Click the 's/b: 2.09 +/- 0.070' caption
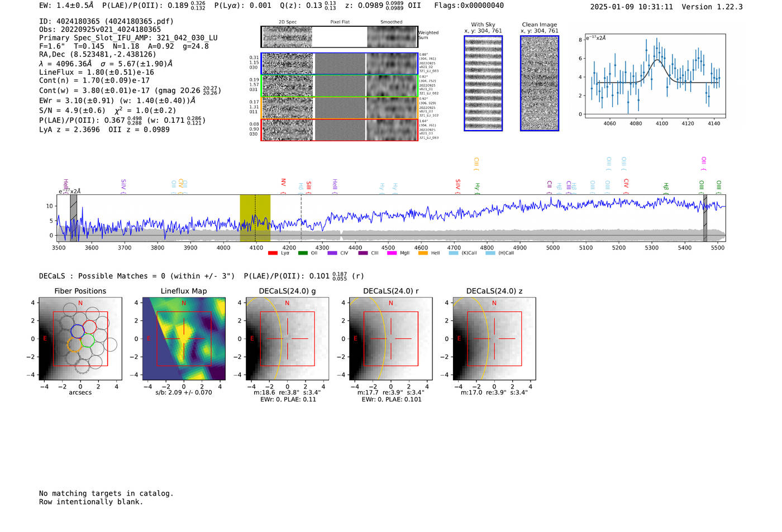782x532 pixels. 184,392
